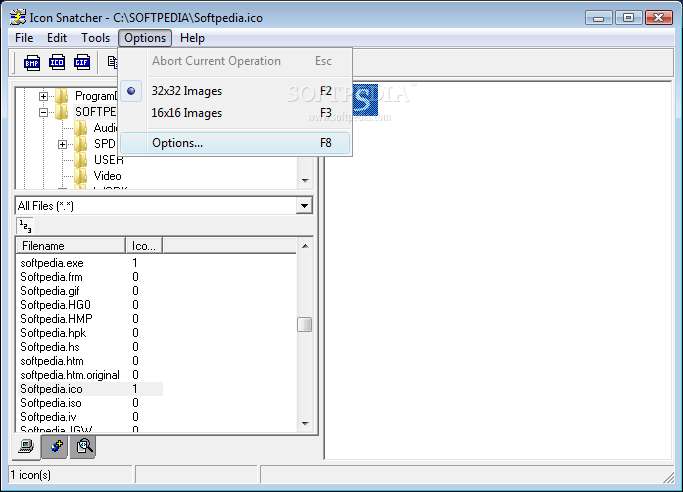Expand the Program folder node
Screen dimensions: 683x492
coord(43,96)
